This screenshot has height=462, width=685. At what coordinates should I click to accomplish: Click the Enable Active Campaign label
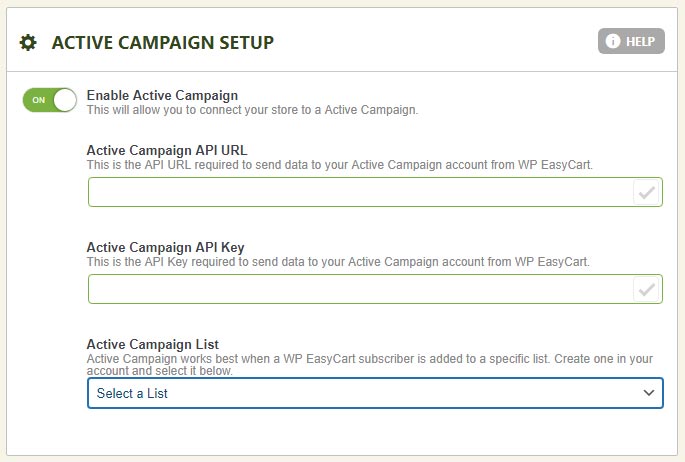click(162, 95)
